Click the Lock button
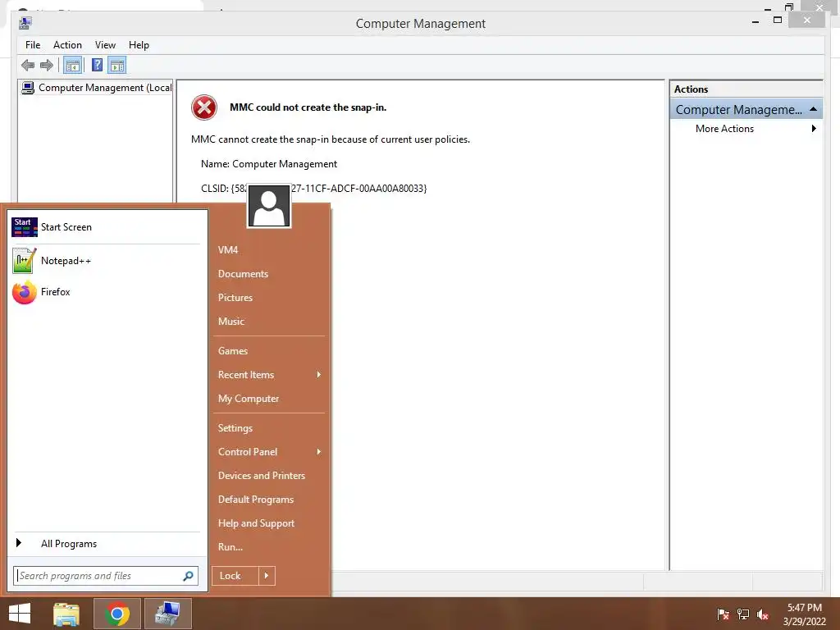This screenshot has height=630, width=840. [x=235, y=576]
